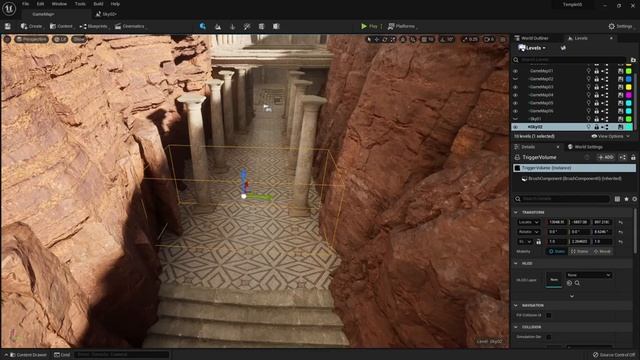Lock the TriggerVolume details panel

coord(633,157)
